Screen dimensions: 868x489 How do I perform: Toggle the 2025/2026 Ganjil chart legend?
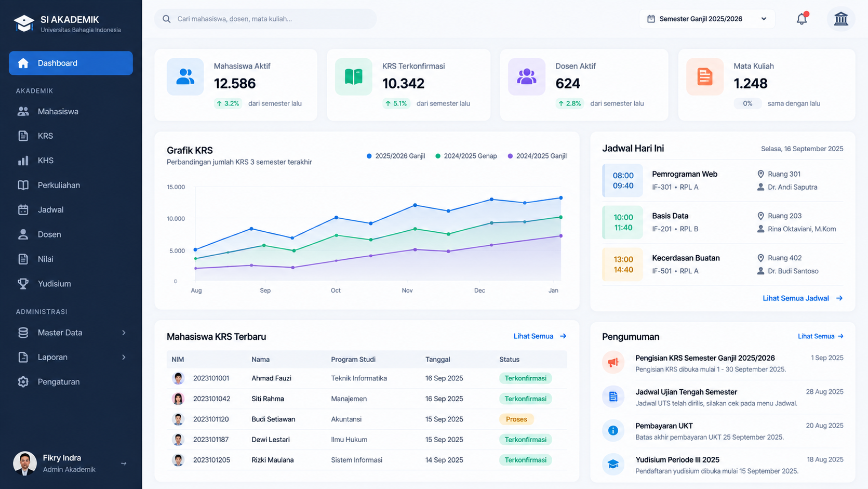click(396, 156)
